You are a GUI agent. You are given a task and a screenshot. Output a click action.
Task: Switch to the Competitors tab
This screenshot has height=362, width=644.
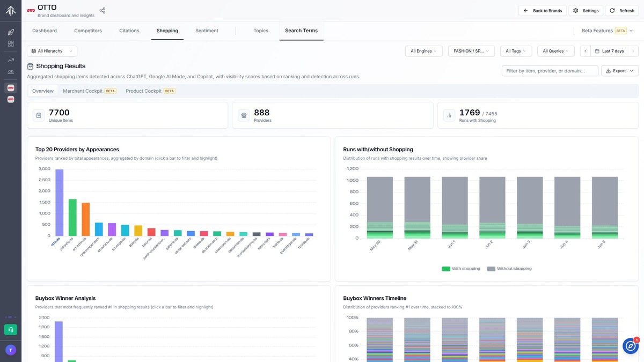pos(88,31)
